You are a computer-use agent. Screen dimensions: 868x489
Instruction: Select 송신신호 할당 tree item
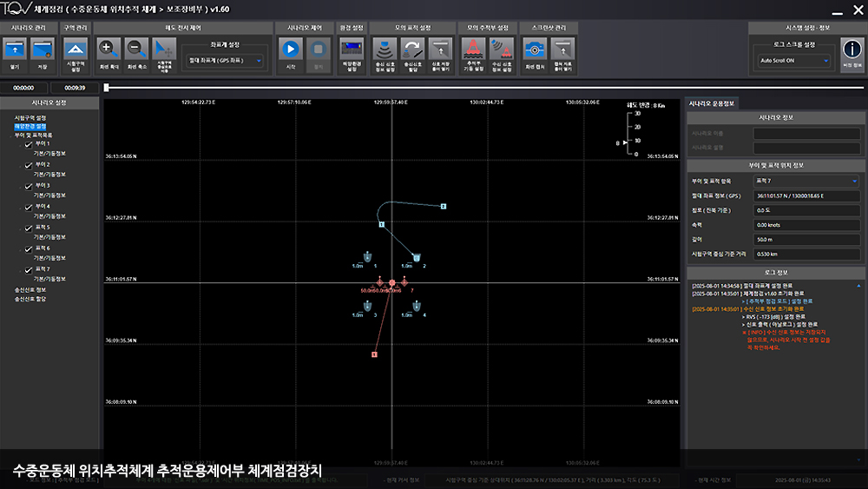30,299
